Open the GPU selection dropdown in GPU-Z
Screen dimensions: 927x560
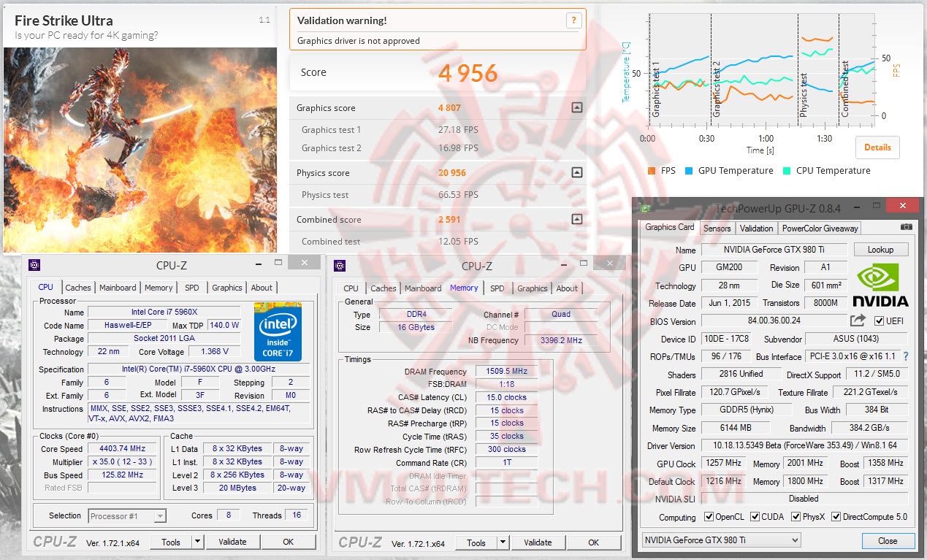pos(721,540)
